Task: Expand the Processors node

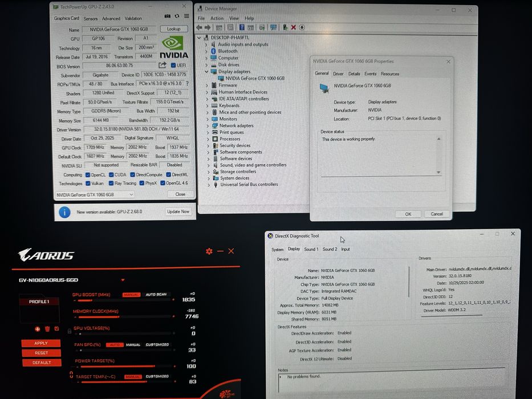Action: (x=208, y=139)
